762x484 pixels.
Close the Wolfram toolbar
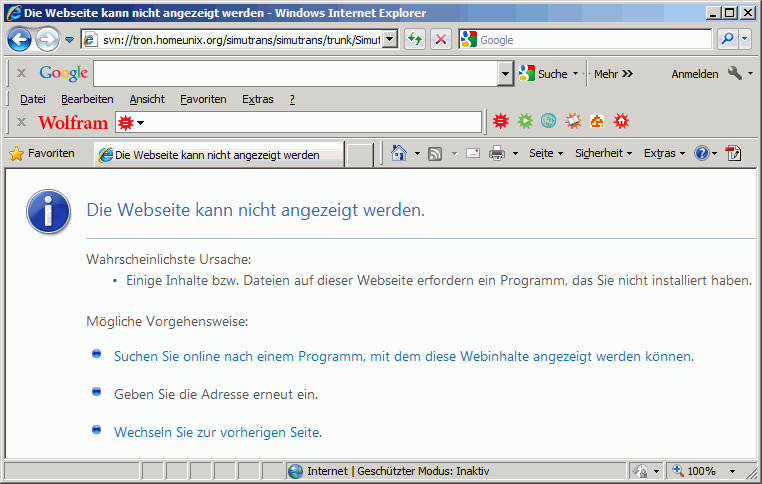(x=21, y=122)
